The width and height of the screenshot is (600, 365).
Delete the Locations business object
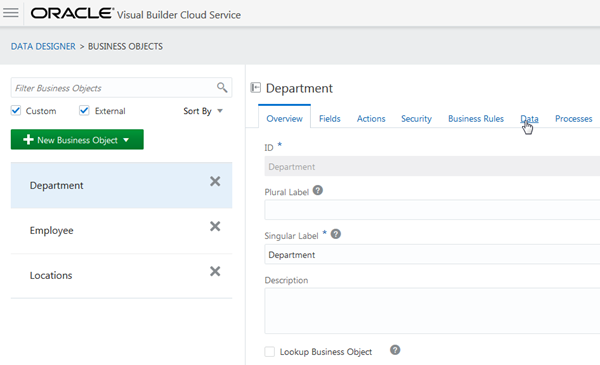(215, 271)
